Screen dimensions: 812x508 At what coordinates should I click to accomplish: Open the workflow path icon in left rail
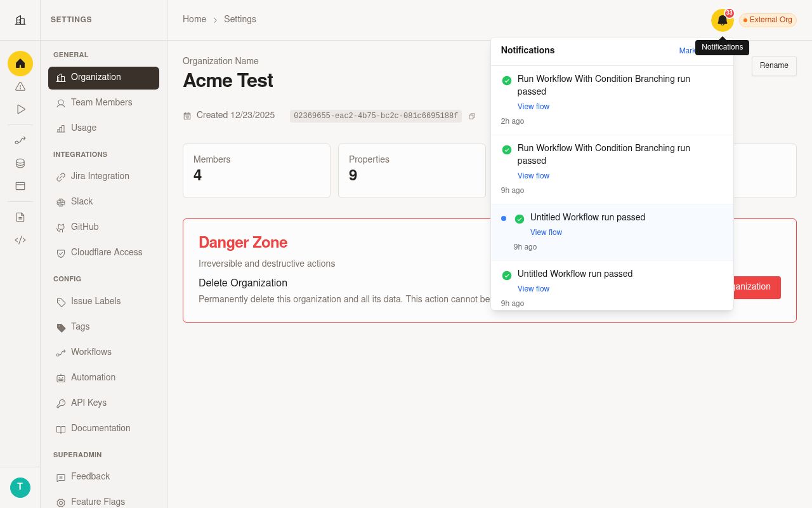click(x=20, y=140)
